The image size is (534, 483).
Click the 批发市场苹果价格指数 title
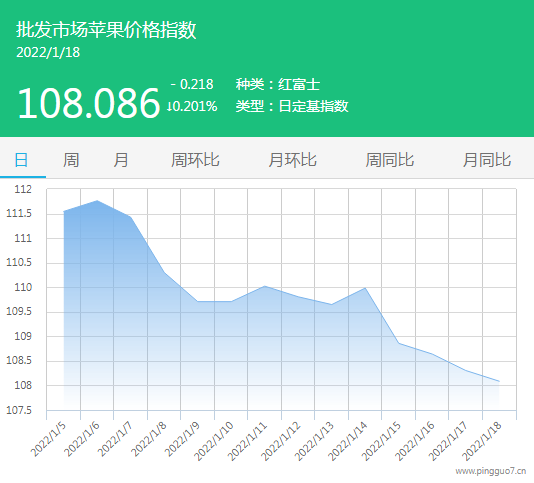point(106,30)
